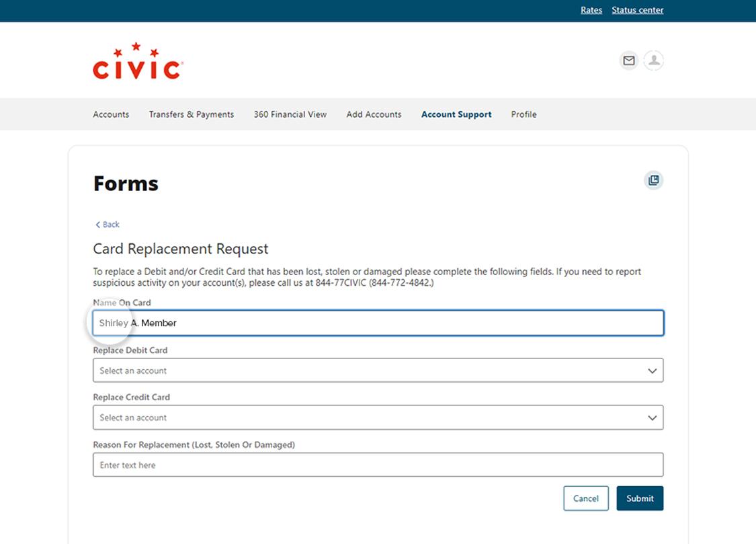Go to 360 Financial View
Screen dimensions: 756x544
tap(290, 114)
